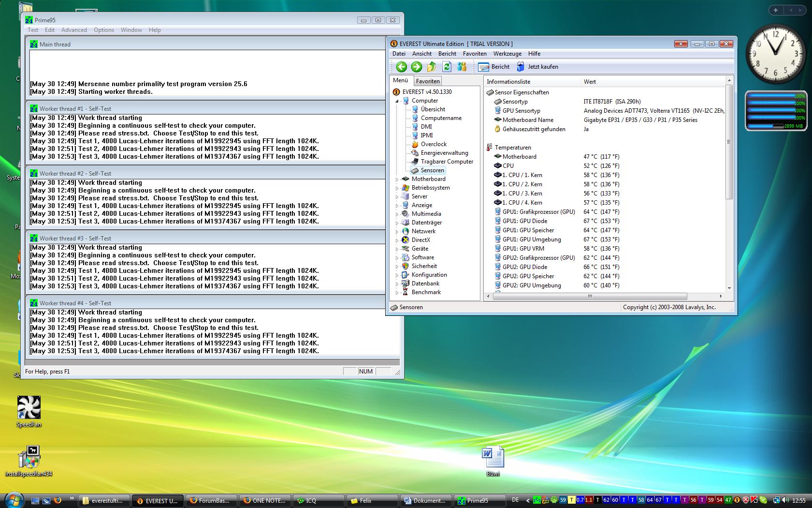
Task: Click the Firefox quick launch icon
Action: [x=58, y=500]
